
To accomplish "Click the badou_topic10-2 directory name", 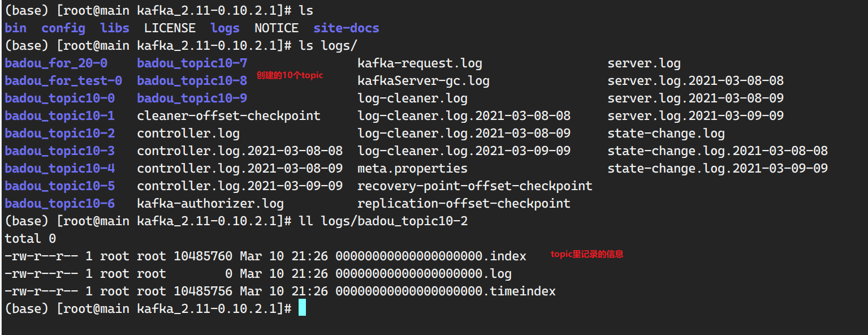I will coord(60,134).
